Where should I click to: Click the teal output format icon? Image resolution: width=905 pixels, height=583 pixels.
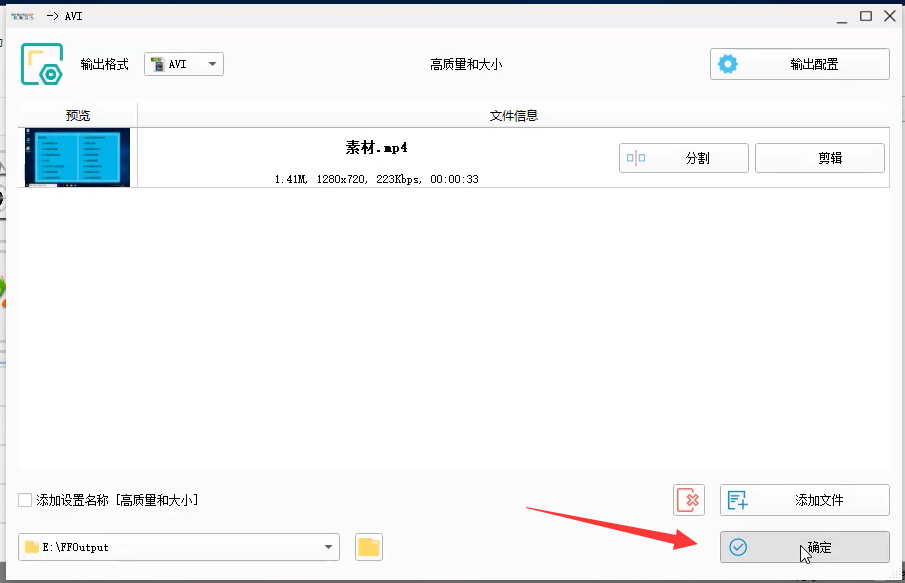click(42, 64)
